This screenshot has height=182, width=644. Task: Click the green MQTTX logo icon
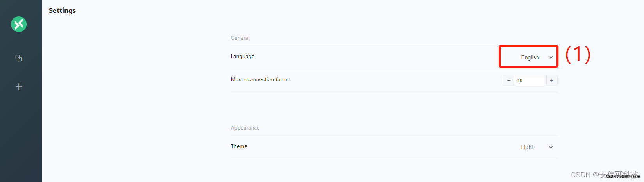tap(19, 24)
